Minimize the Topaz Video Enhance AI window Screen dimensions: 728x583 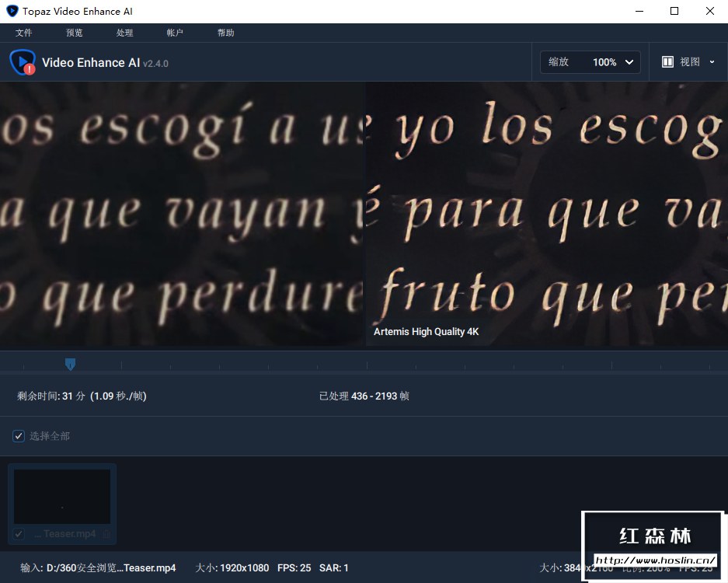pos(639,11)
